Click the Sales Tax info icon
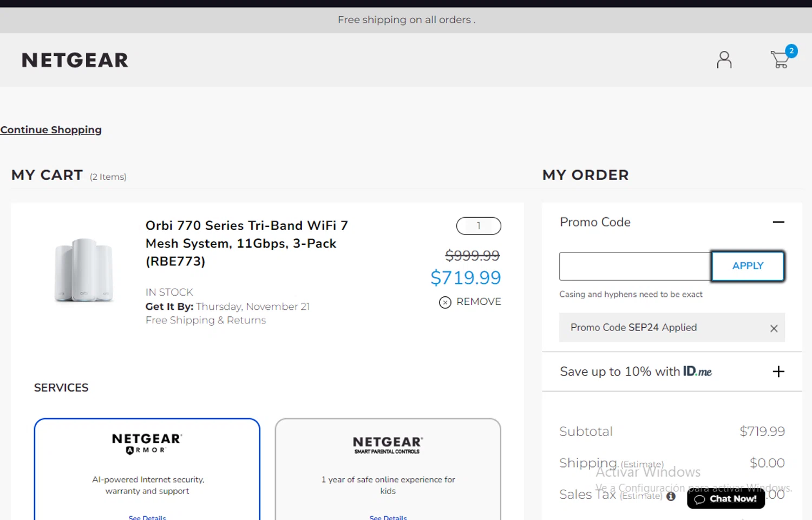 (x=671, y=496)
